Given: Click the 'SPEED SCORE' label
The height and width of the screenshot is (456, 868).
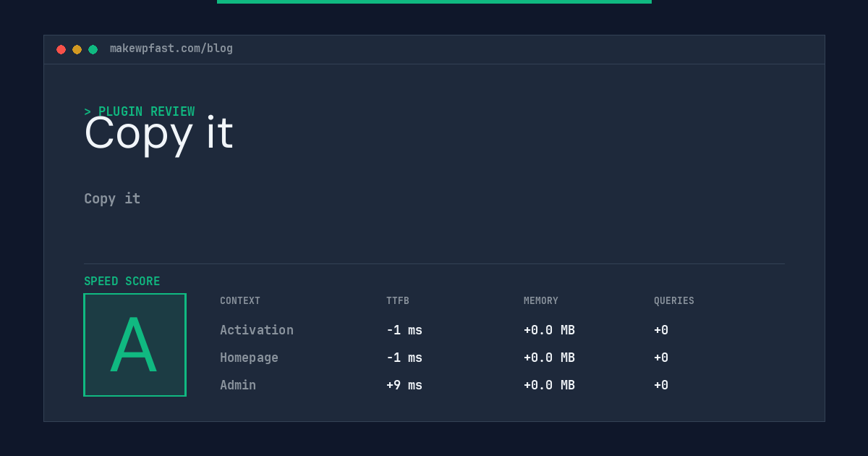Looking at the screenshot, I should click(x=122, y=282).
